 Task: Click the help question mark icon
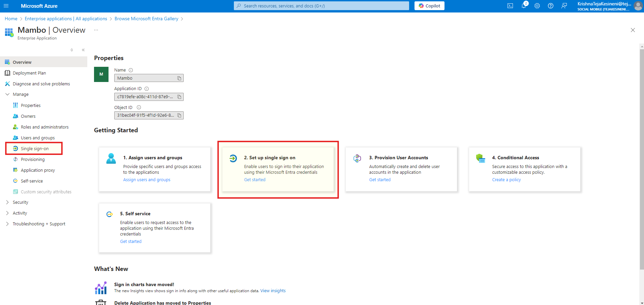(551, 6)
